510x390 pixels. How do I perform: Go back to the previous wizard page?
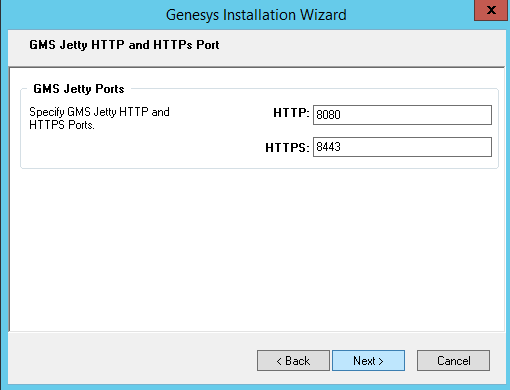293,360
